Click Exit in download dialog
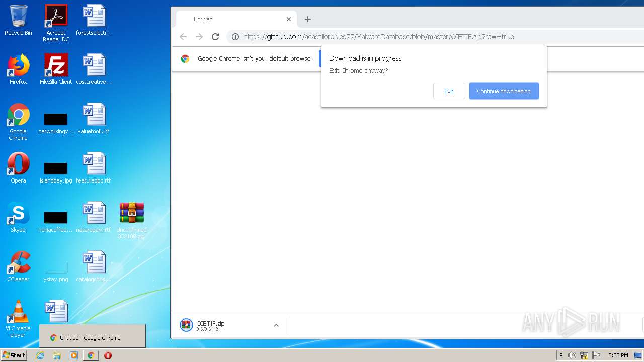 tap(449, 91)
